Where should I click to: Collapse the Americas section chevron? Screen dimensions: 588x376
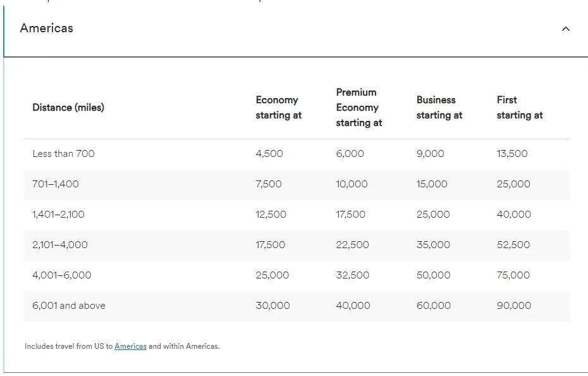[565, 29]
